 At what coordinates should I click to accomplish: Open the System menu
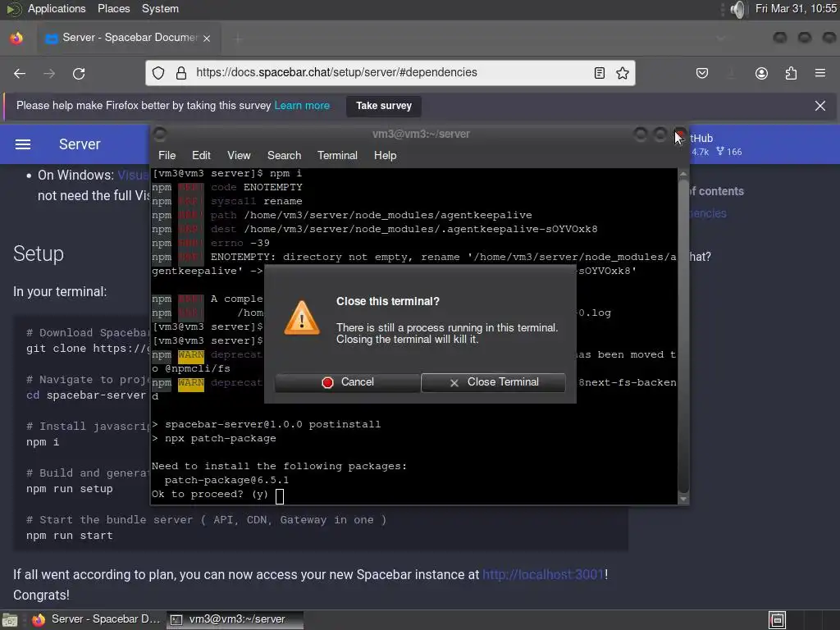coord(160,8)
